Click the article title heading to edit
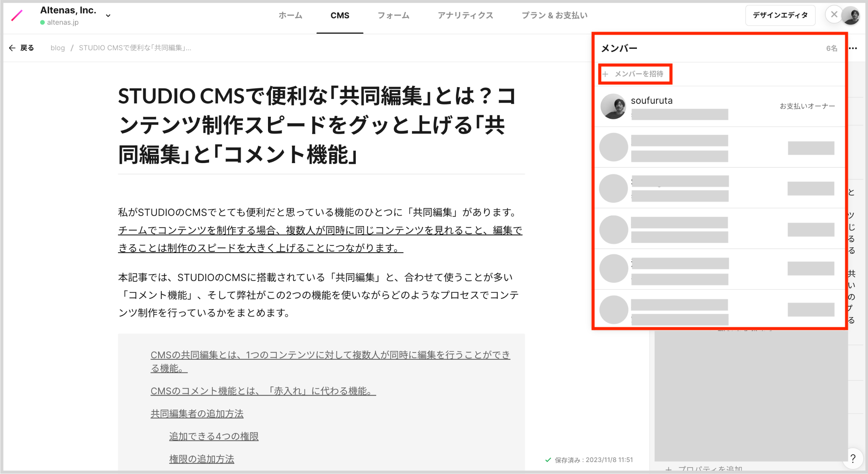Viewport: 868px width, 474px height. [x=316, y=125]
